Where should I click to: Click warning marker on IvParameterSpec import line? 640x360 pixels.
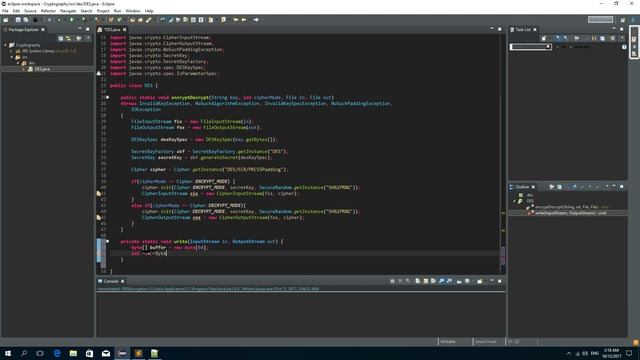tap(98, 73)
